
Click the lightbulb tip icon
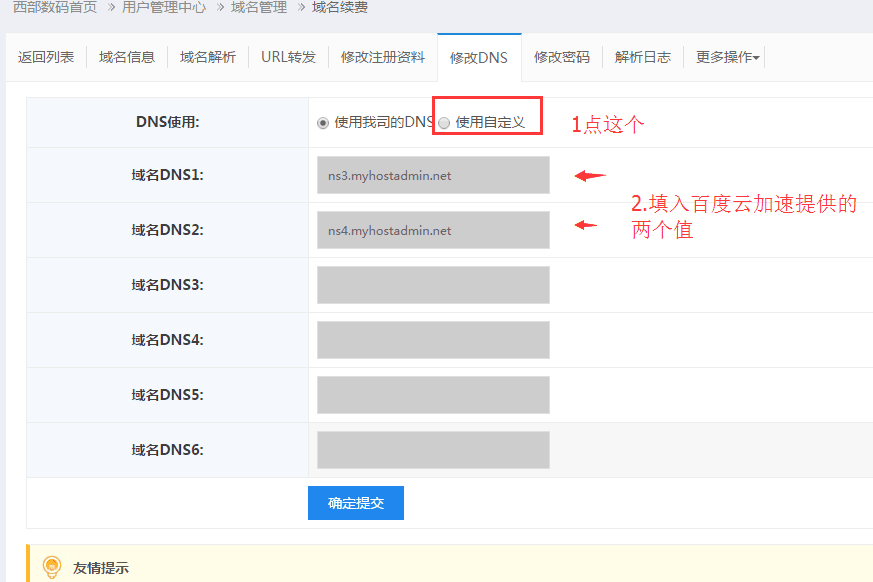pos(52,568)
